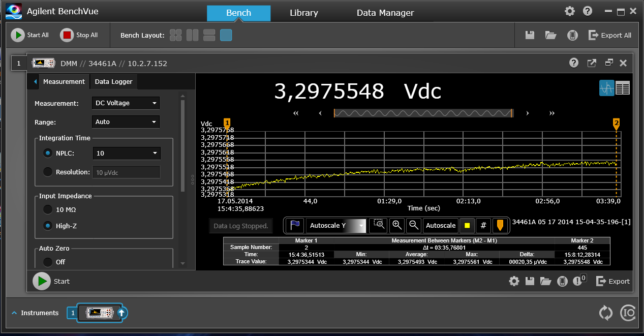Open BenchVue application settings gear
This screenshot has width=644, height=336.
[570, 11]
